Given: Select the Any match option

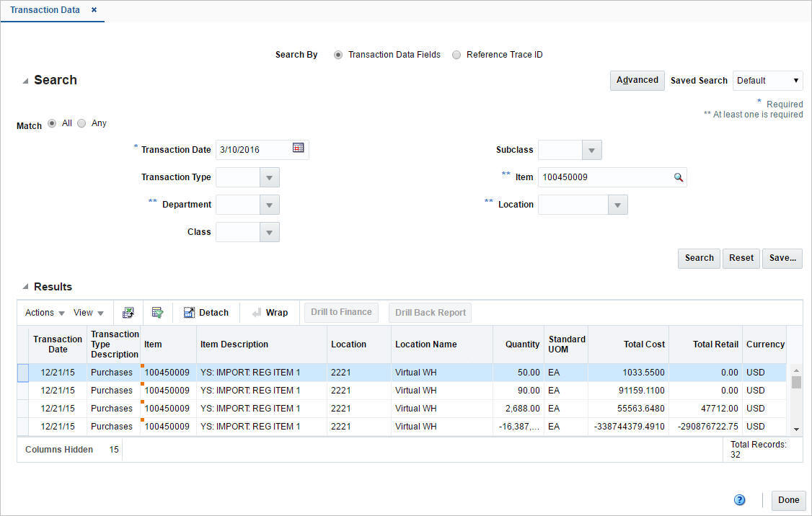Looking at the screenshot, I should (81, 123).
